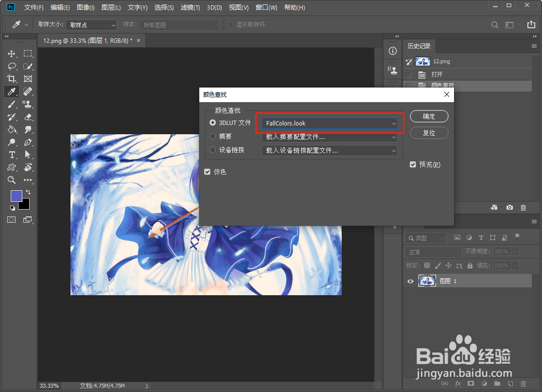Viewport: 542px width, 392px height.
Task: Open the workspace switcher icon
Action: point(509,25)
